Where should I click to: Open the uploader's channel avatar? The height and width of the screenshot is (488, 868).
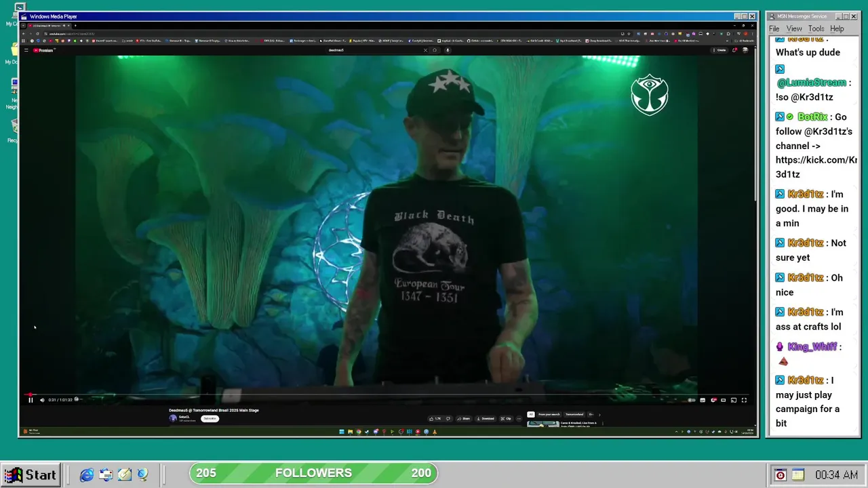[x=173, y=418]
